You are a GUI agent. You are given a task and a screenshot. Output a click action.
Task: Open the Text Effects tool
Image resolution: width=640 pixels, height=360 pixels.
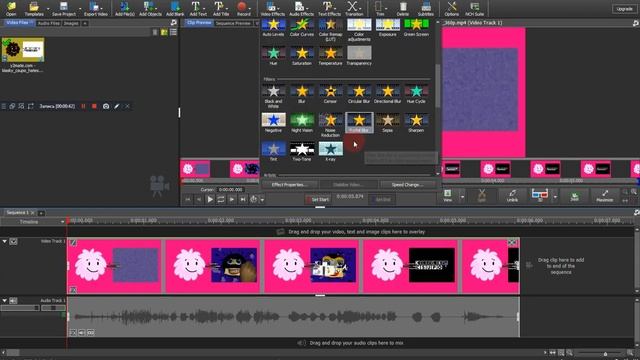coord(329,8)
